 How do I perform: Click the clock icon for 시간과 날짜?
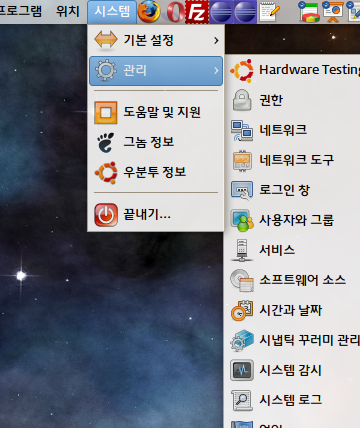click(242, 310)
